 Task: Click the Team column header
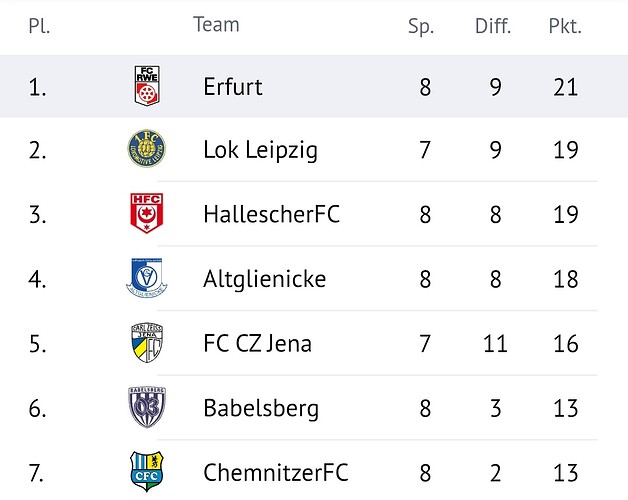tap(216, 24)
